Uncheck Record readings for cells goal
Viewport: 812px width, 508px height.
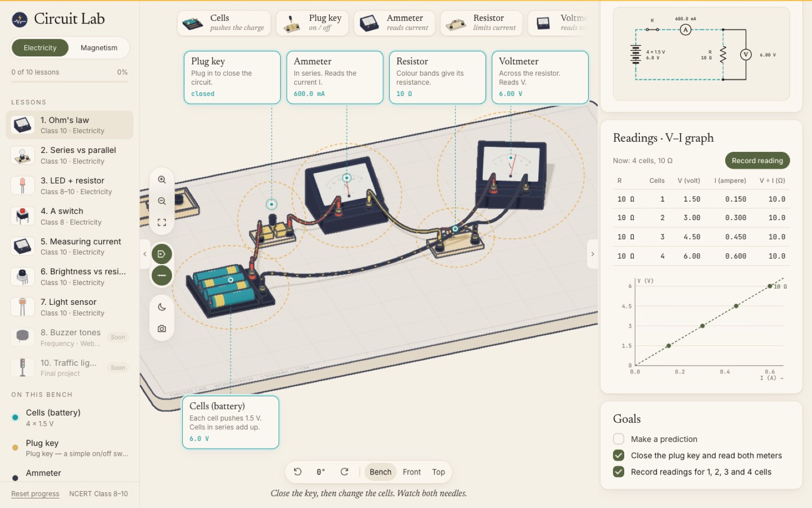[x=619, y=471]
